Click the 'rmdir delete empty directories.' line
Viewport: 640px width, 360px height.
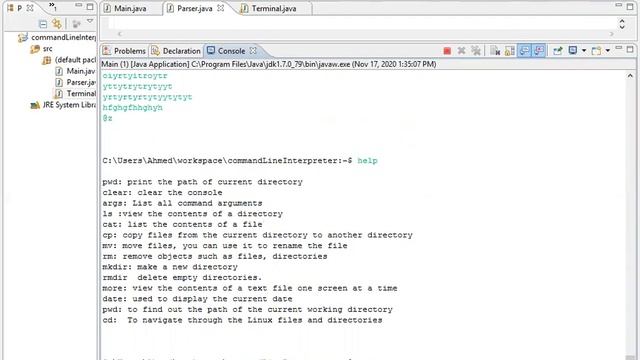coord(182,278)
